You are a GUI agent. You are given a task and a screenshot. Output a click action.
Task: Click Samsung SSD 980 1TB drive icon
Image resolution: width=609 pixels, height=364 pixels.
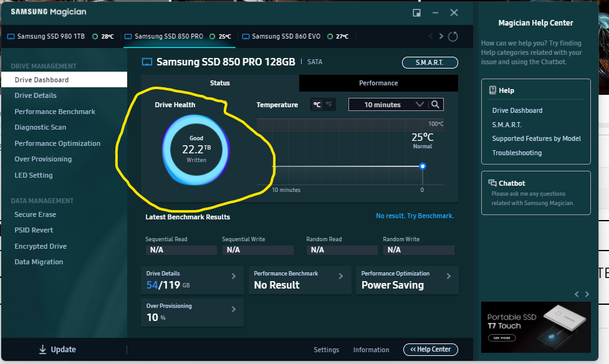click(11, 37)
